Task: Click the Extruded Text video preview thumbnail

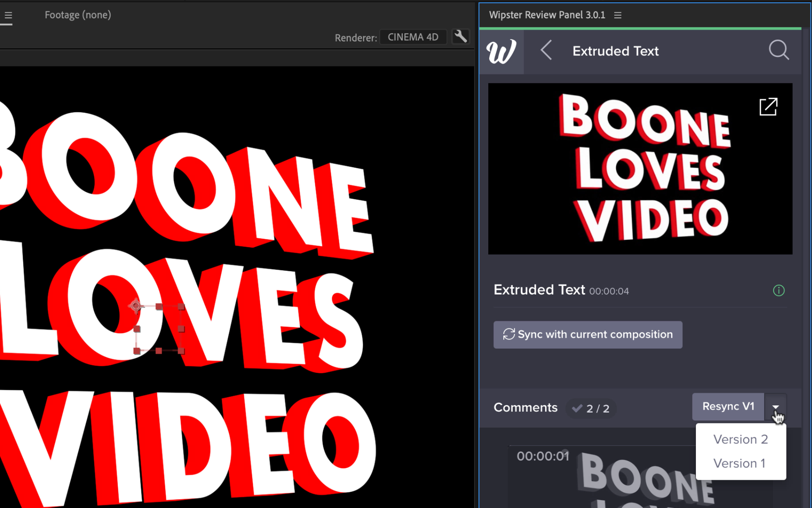Action: coord(640,169)
